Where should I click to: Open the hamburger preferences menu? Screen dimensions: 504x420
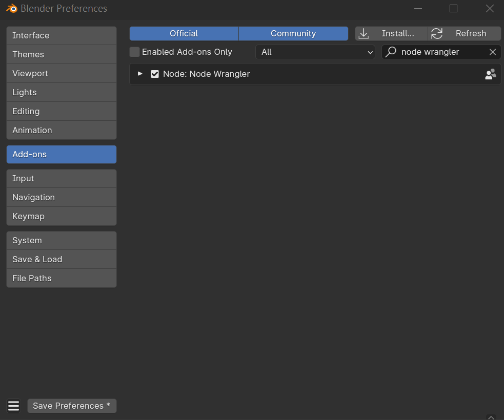(x=13, y=406)
